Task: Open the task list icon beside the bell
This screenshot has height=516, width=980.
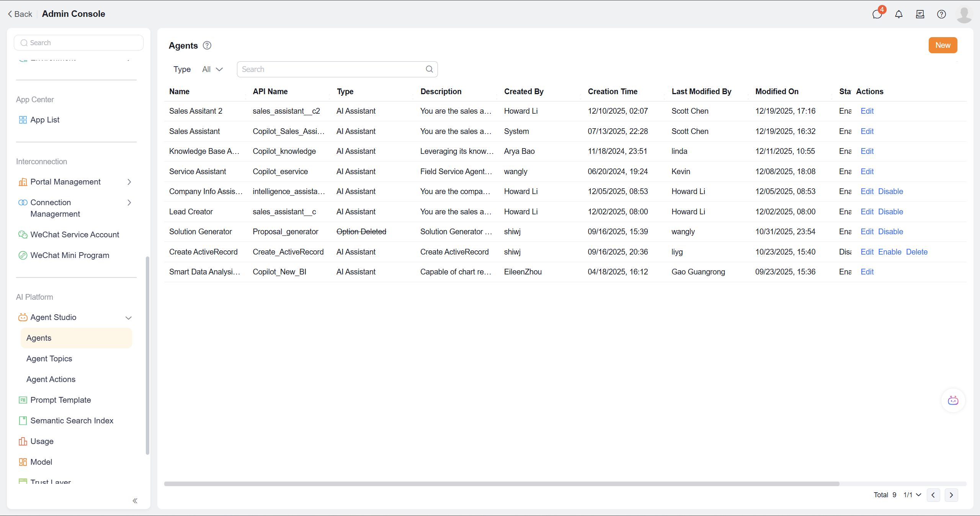Action: click(x=920, y=14)
